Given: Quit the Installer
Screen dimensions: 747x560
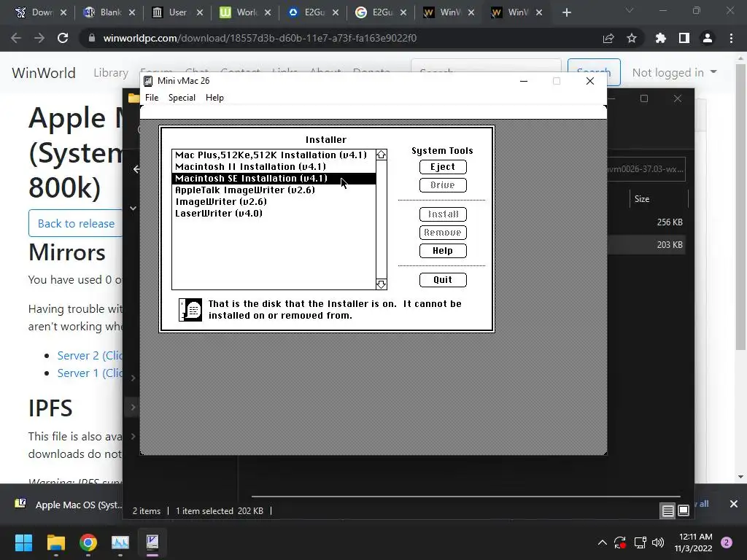Looking at the screenshot, I should coord(443,279).
